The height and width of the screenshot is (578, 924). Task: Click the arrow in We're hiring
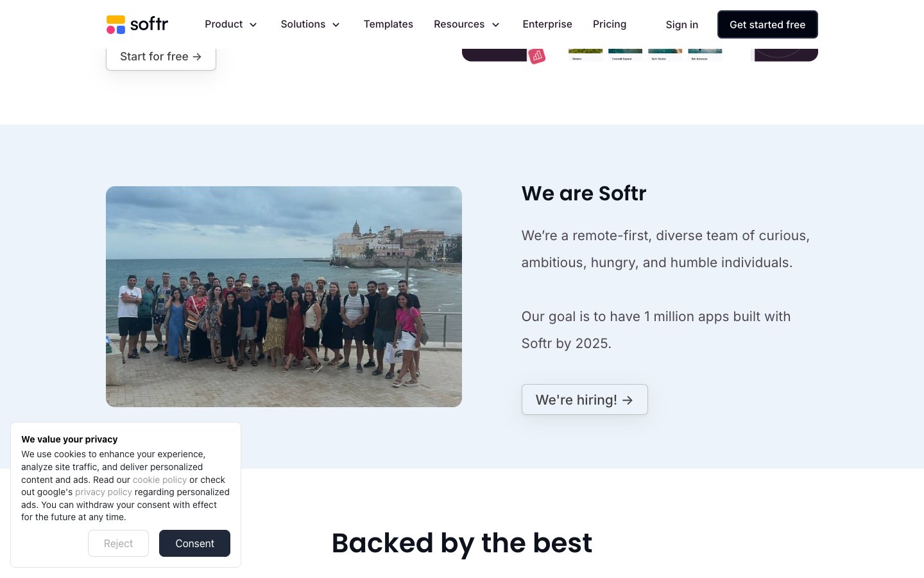click(x=628, y=400)
